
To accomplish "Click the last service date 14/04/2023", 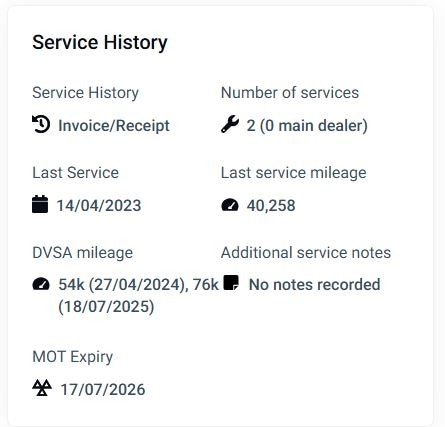I will tap(99, 205).
